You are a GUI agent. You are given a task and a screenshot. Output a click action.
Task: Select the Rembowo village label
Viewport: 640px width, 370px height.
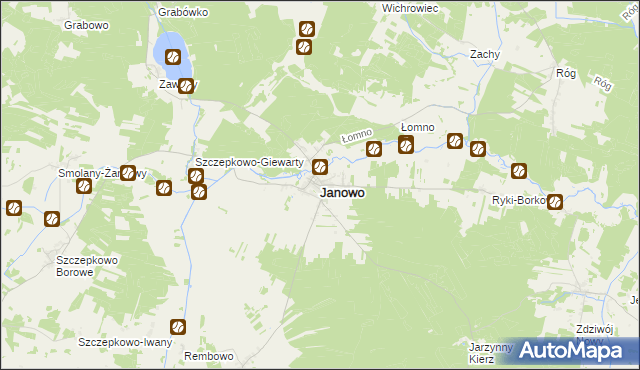(x=209, y=356)
